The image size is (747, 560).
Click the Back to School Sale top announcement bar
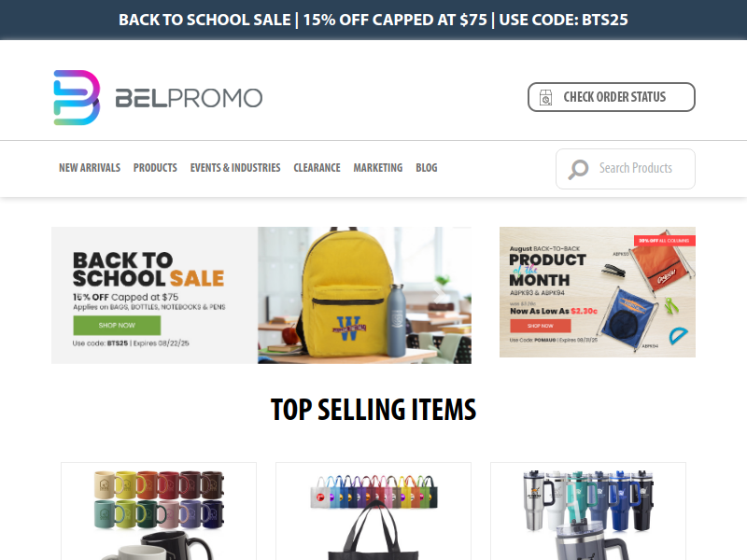pos(373,20)
